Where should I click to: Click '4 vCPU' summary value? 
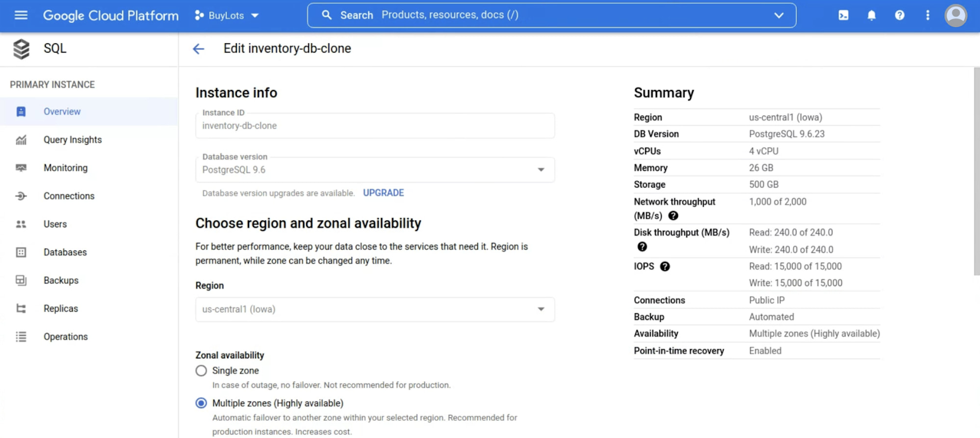point(764,151)
